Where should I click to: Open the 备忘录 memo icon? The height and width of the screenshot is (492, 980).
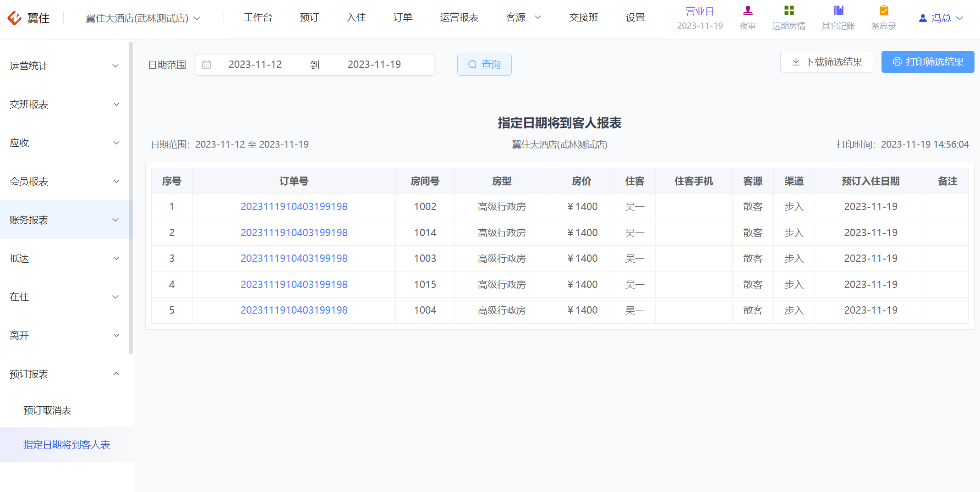click(884, 11)
